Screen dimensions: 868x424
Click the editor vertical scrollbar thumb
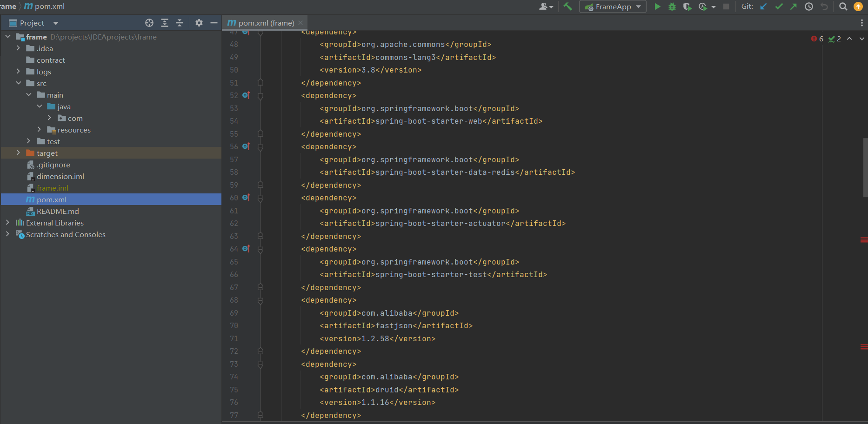pos(865,167)
